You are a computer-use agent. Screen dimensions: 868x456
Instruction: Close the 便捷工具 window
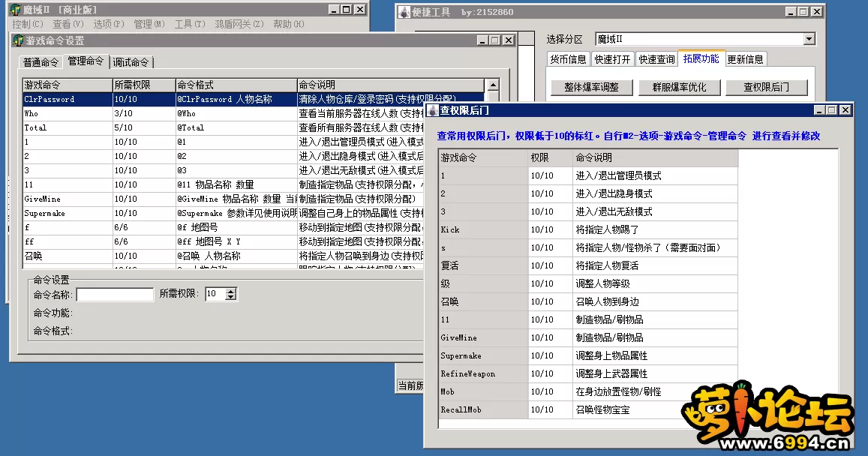tap(816, 11)
